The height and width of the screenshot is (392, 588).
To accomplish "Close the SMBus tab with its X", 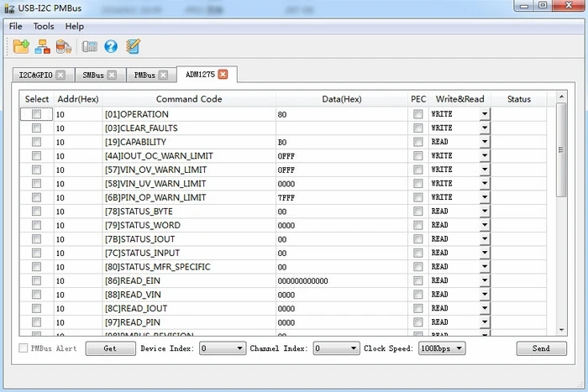I will tap(112, 75).
